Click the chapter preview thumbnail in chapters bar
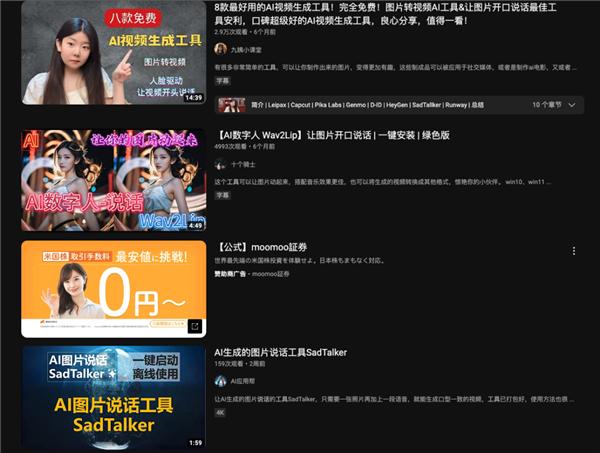The height and width of the screenshot is (453, 600). tap(232, 105)
